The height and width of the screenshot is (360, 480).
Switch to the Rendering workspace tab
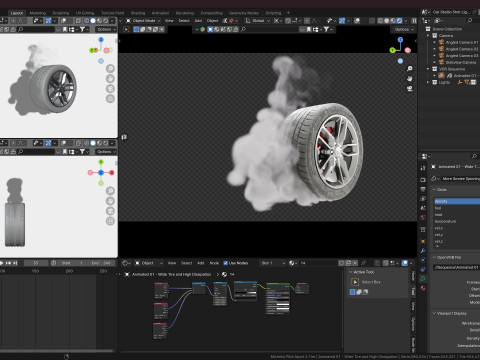tap(185, 13)
